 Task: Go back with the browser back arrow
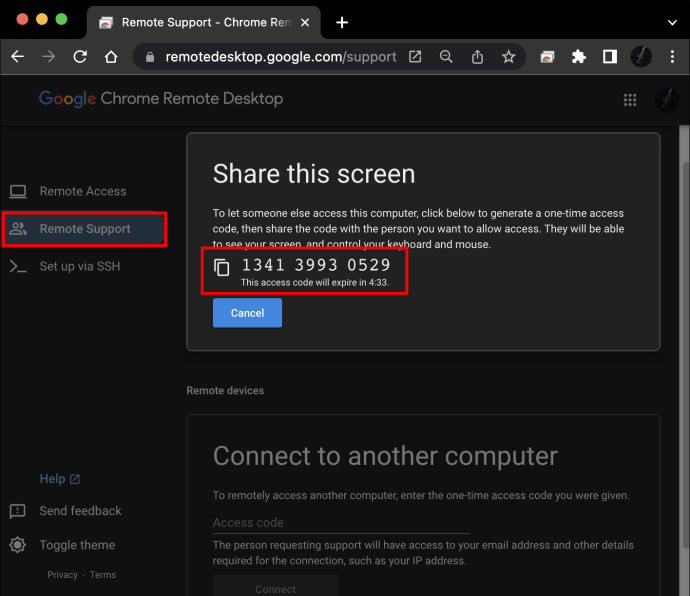pos(18,56)
